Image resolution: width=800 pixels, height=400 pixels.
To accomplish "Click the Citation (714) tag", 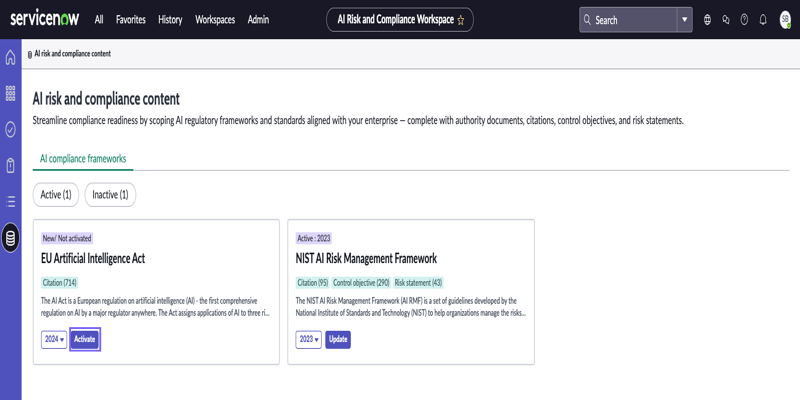I will point(59,283).
